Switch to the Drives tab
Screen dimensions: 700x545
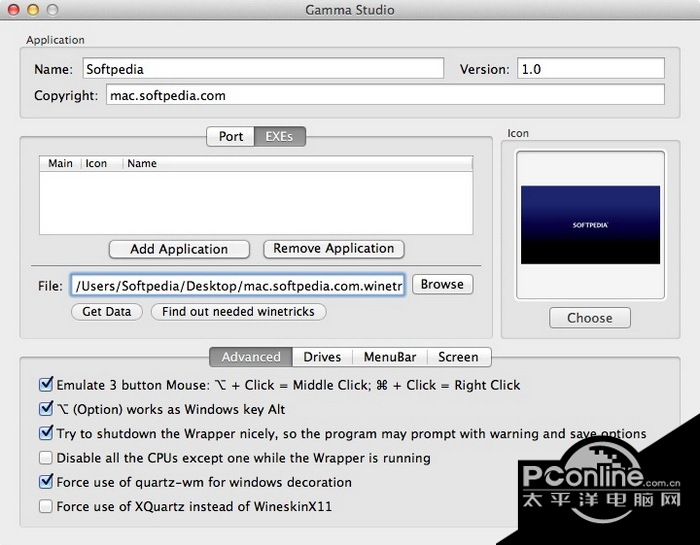tap(322, 357)
